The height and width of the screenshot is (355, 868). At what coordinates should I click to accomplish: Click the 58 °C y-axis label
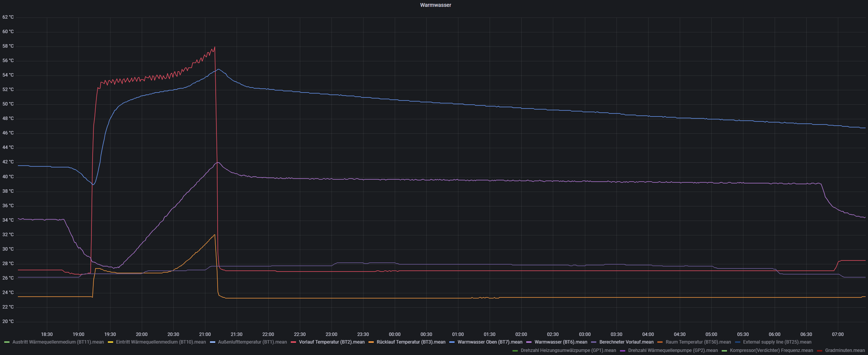(8, 46)
